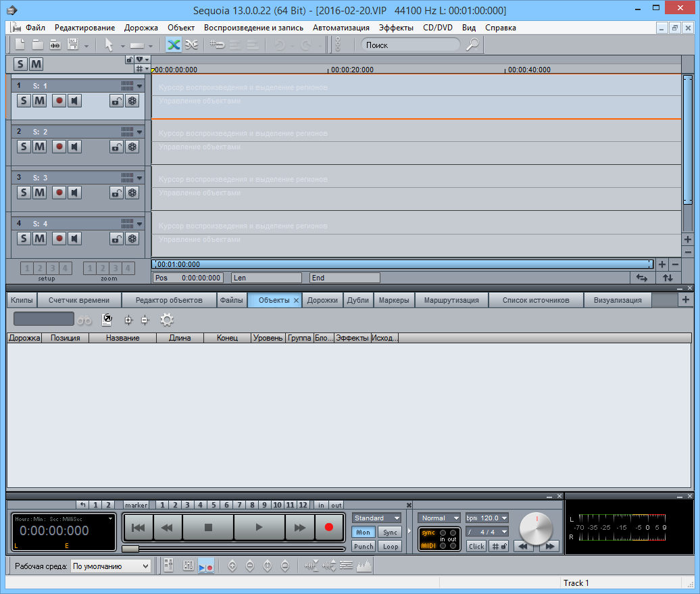The height and width of the screenshot is (594, 700).
Task: Arm recording on track 4
Action: tap(59, 239)
